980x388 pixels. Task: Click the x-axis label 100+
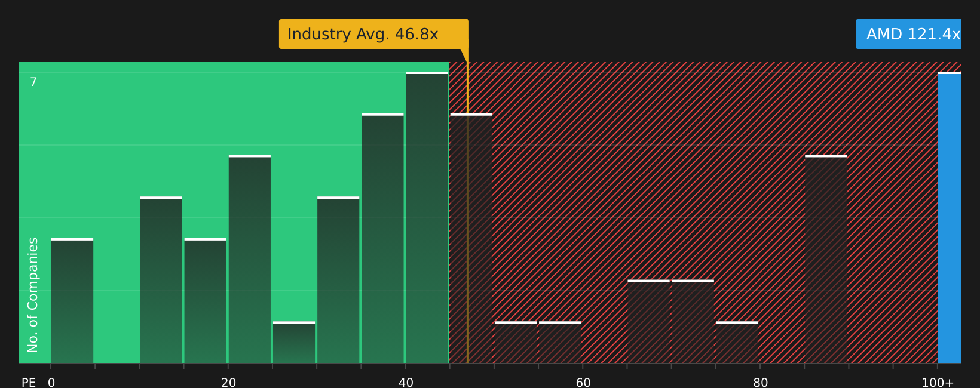(938, 383)
